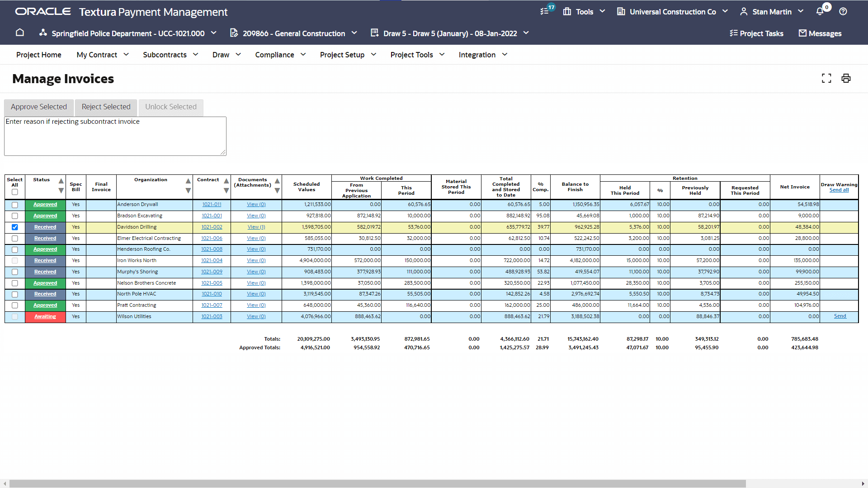The width and height of the screenshot is (868, 488).
Task: Click the help question mark icon
Action: click(x=843, y=12)
